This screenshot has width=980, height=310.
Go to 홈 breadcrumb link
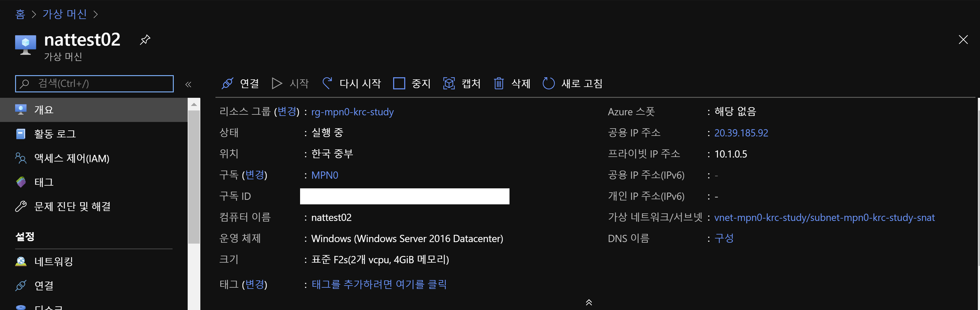(20, 14)
